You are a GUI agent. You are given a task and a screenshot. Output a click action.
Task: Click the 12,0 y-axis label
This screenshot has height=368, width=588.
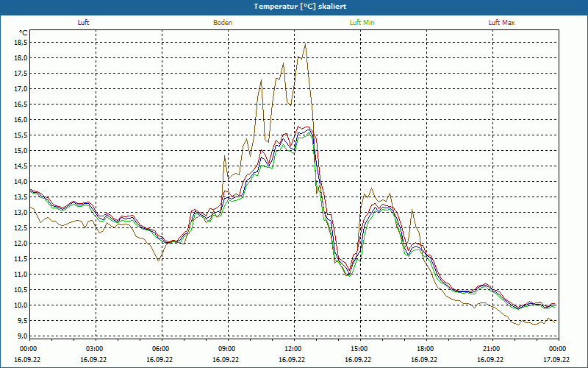[x=21, y=243]
